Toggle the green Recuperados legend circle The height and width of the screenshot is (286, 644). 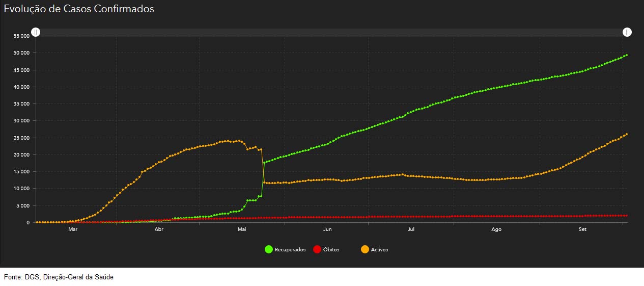269,249
